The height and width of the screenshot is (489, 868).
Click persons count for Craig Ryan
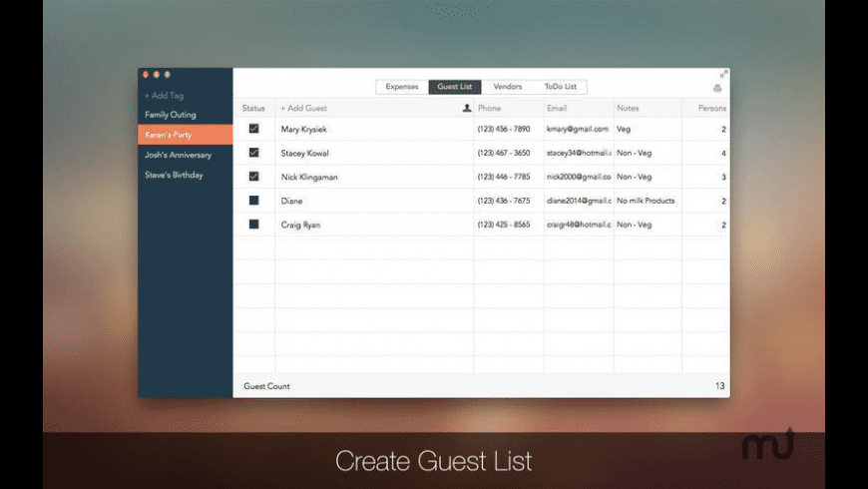pyautogui.click(x=723, y=225)
